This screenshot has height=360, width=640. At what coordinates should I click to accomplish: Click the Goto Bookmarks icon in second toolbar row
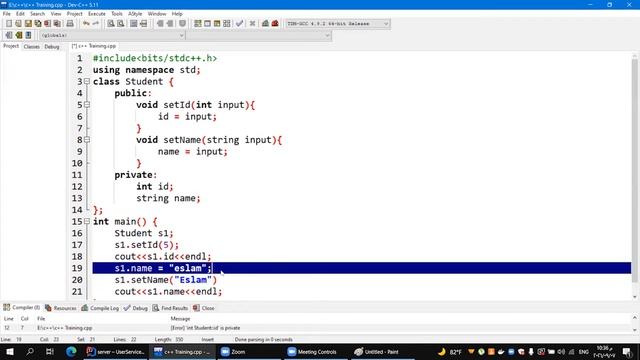pyautogui.click(x=28, y=35)
